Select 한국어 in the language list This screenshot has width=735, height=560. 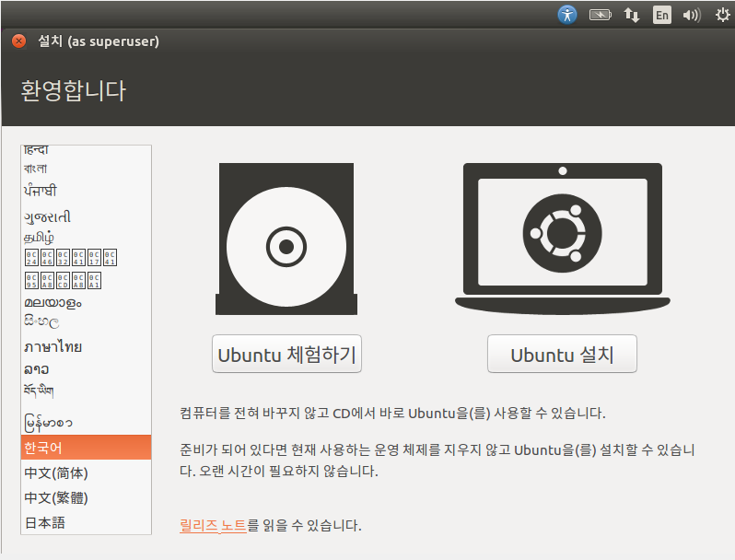pyautogui.click(x=87, y=447)
